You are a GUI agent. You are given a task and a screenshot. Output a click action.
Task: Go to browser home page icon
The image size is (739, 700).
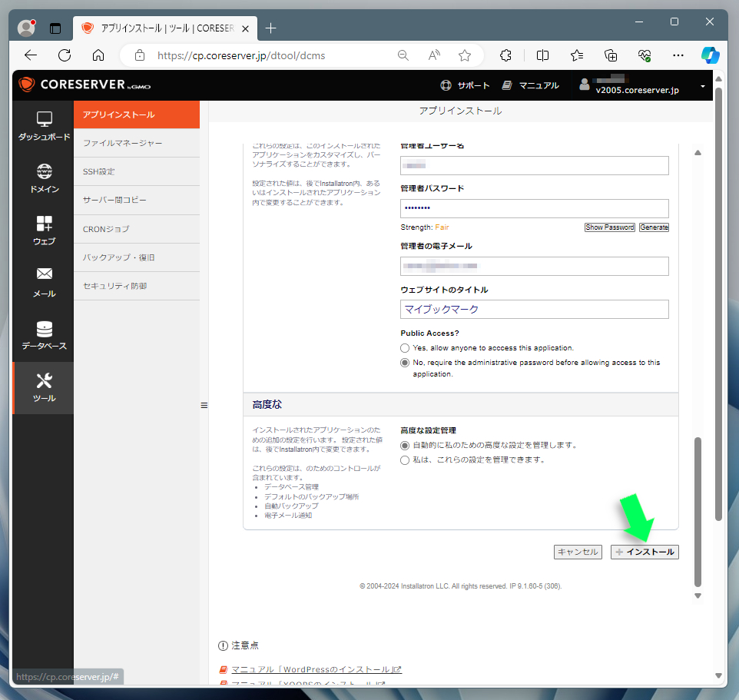pos(98,55)
